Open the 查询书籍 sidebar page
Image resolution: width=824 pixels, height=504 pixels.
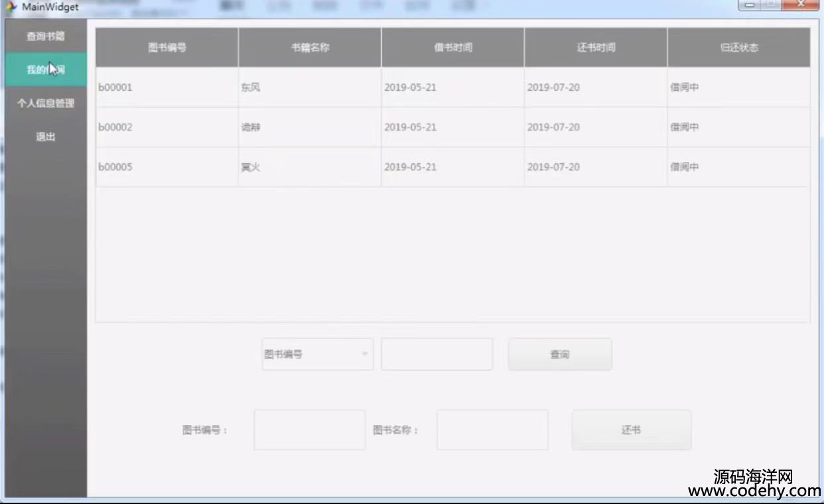(46, 36)
